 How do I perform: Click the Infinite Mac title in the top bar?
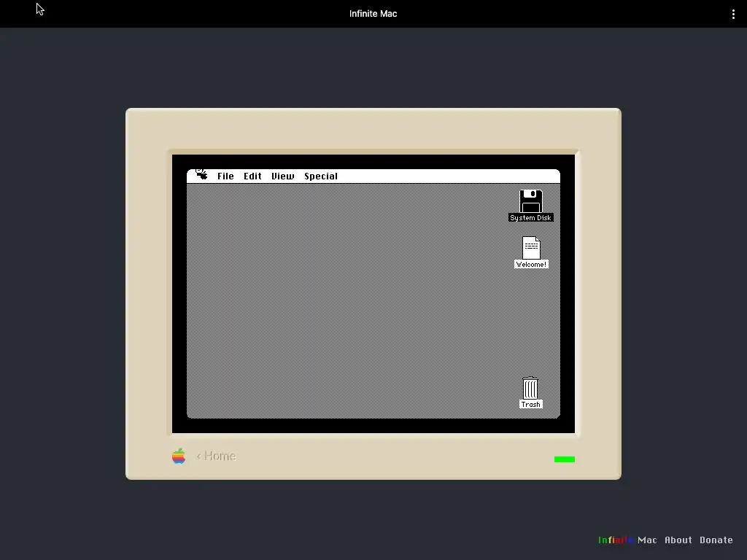373,14
